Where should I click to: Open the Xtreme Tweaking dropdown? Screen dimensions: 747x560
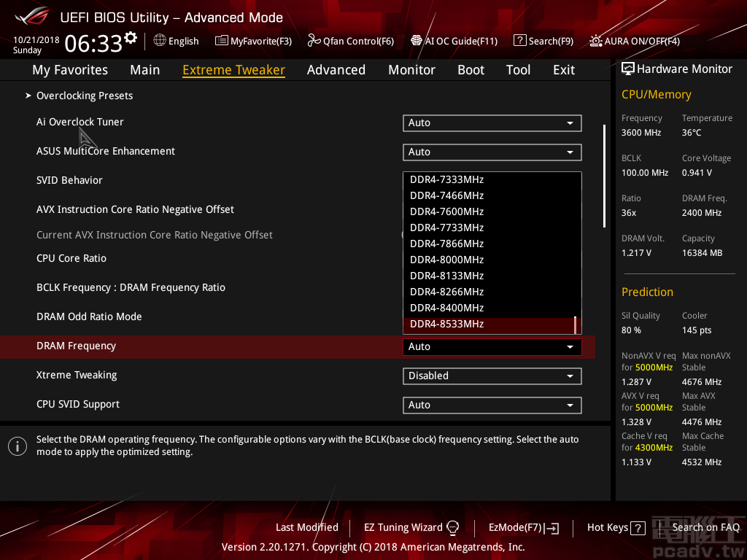click(x=492, y=376)
